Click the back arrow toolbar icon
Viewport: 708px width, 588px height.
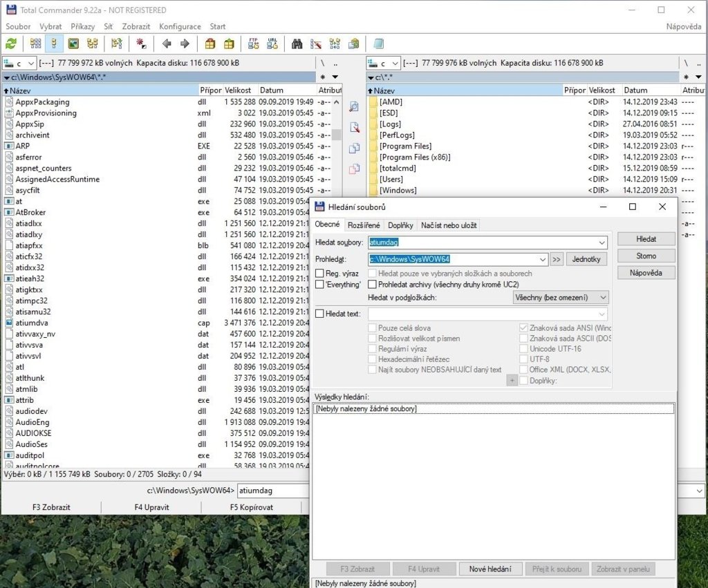pyautogui.click(x=167, y=44)
